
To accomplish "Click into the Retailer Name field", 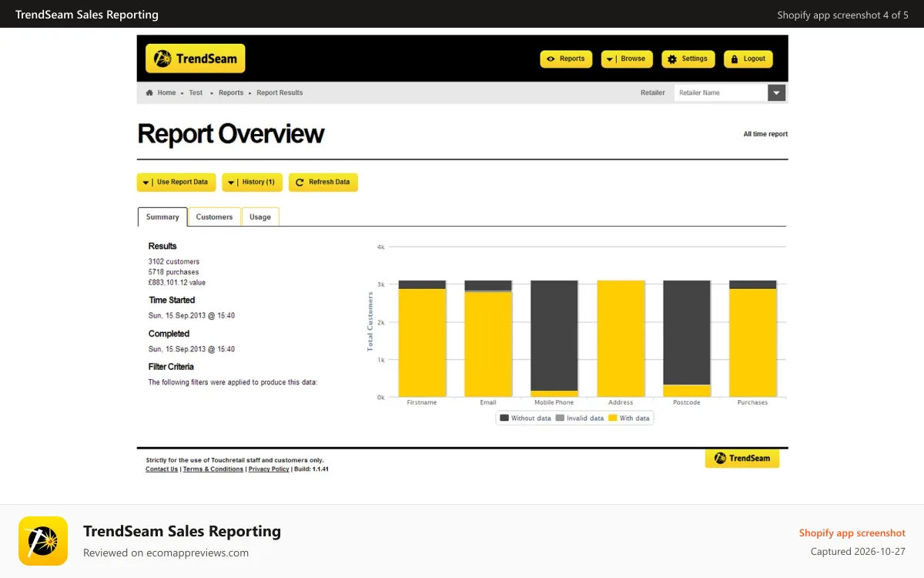I will tap(721, 92).
